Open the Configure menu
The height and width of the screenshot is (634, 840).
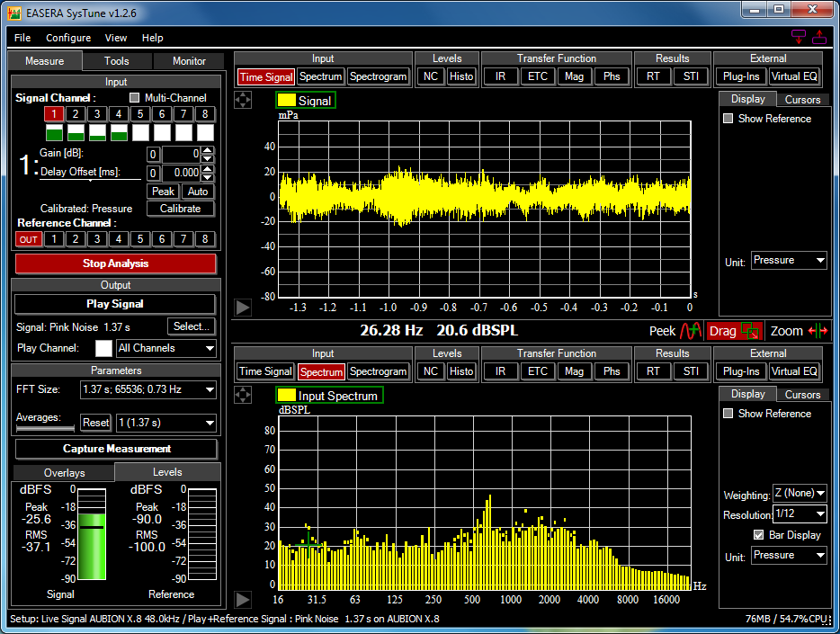(x=68, y=38)
